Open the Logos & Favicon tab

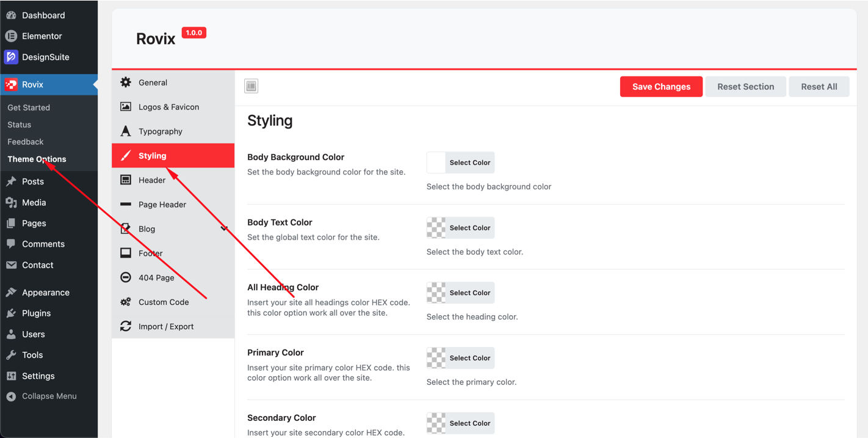point(173,107)
